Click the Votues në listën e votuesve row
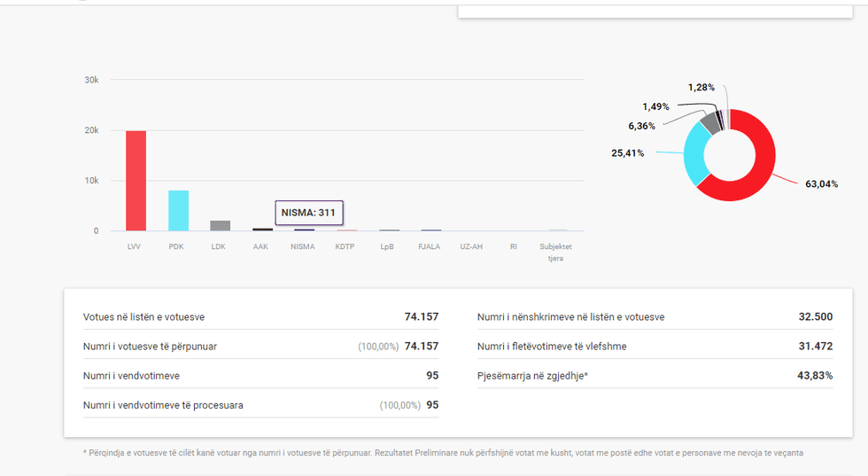The width and height of the screenshot is (868, 476). (260, 316)
